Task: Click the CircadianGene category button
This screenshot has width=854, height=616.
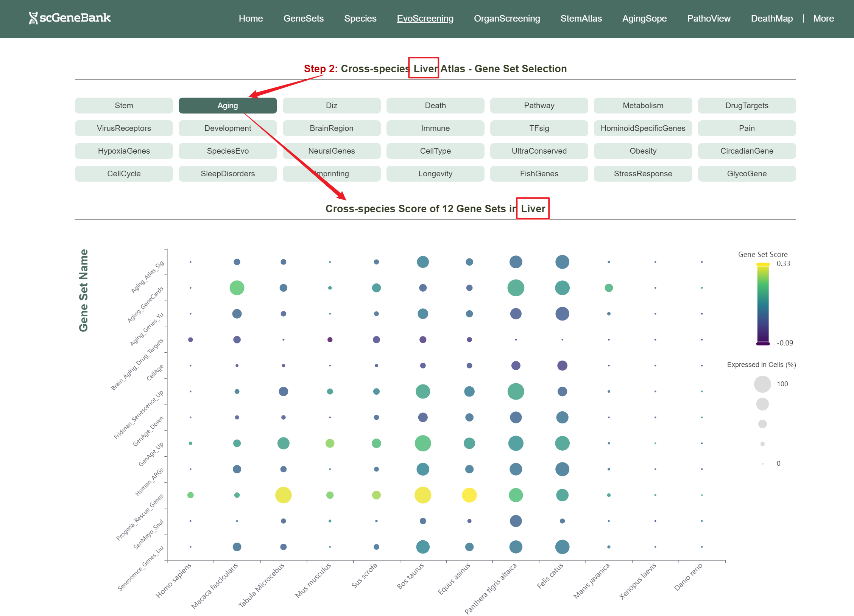Action: [x=746, y=151]
